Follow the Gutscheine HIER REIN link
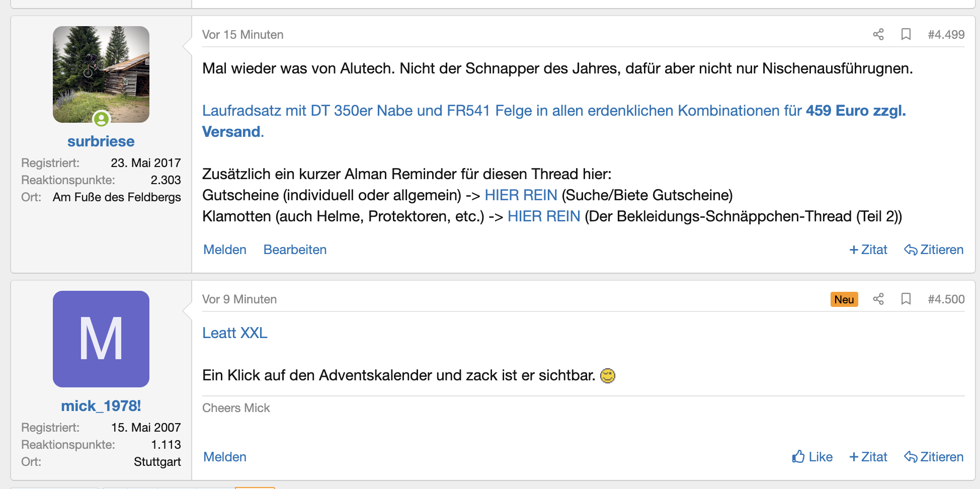980x489 pixels. (521, 195)
